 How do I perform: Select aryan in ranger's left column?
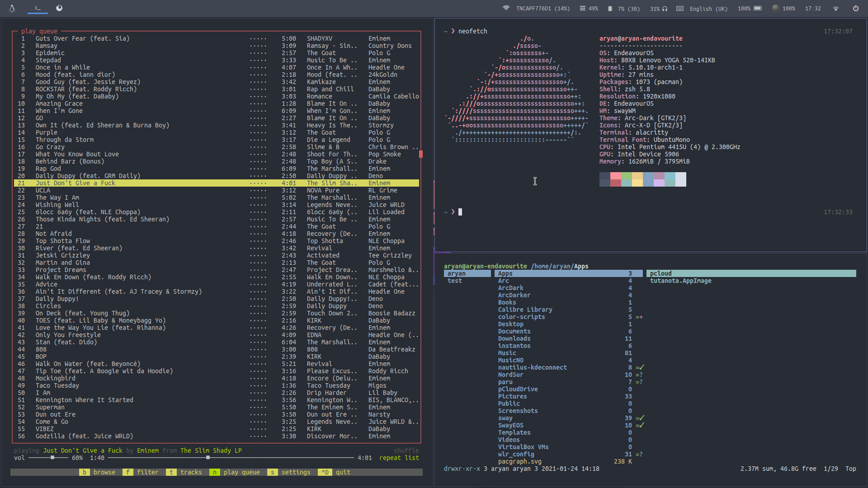pyautogui.click(x=467, y=273)
